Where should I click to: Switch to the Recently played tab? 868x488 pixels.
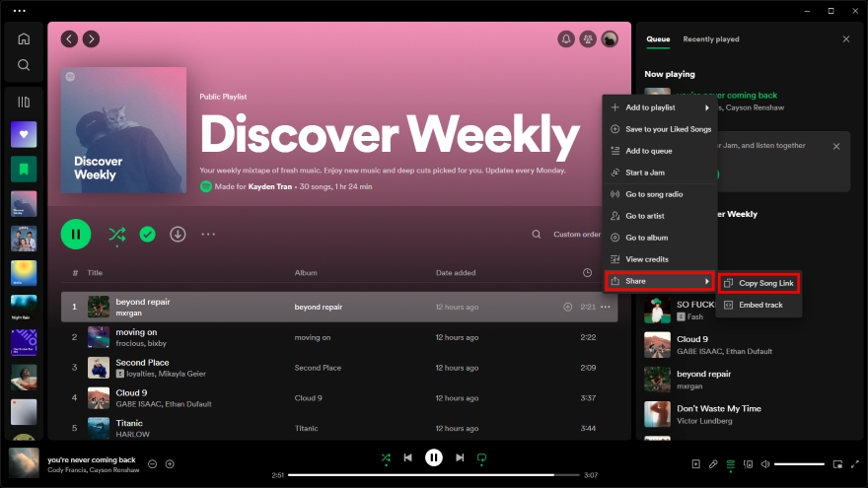click(x=711, y=38)
